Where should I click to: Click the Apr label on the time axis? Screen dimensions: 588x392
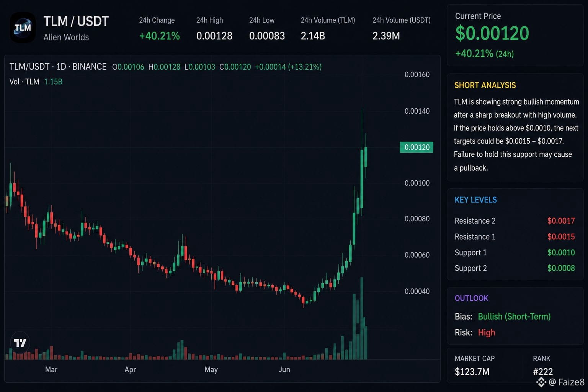[130, 369]
